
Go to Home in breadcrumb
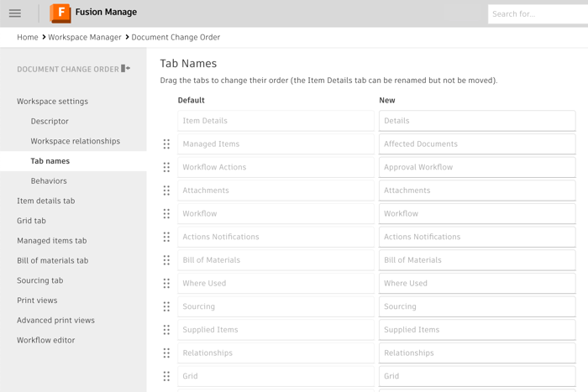click(x=28, y=37)
